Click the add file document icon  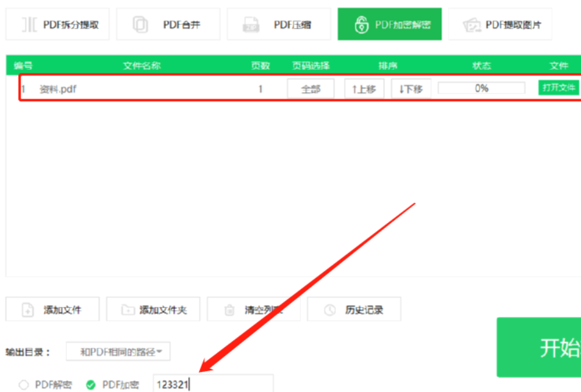[28, 310]
